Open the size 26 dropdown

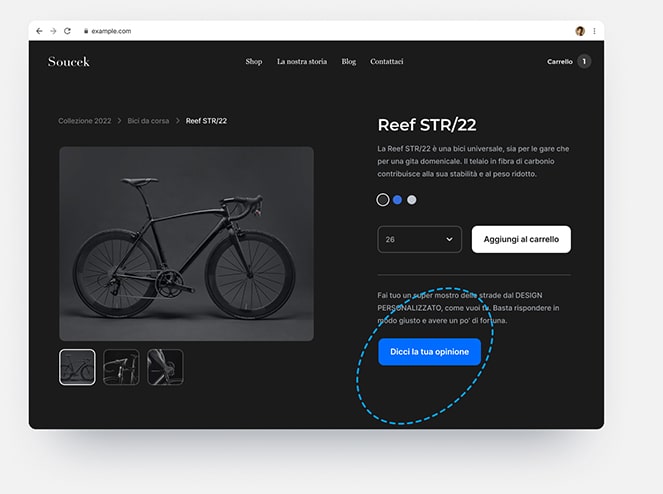pyautogui.click(x=419, y=239)
